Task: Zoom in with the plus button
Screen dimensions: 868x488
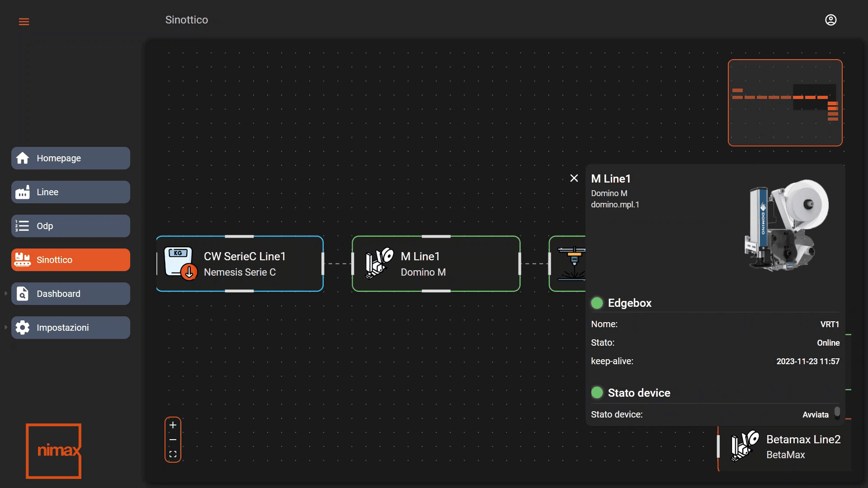Action: coord(173,425)
